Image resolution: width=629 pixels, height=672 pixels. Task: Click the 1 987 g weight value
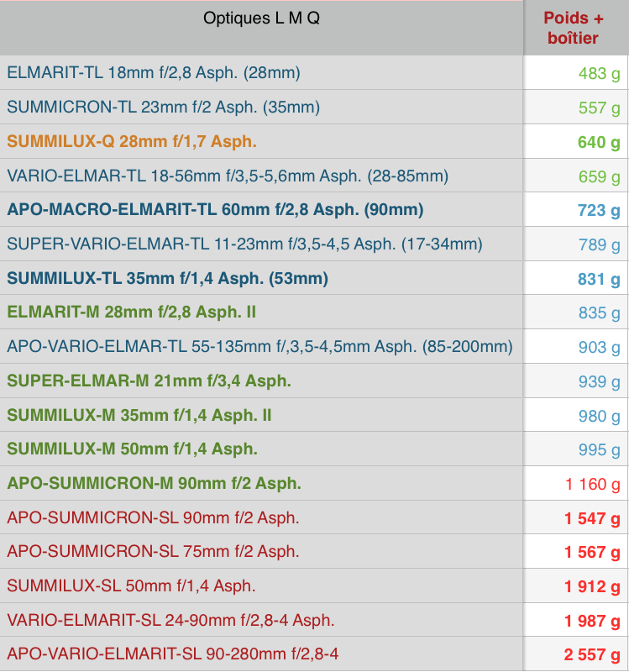pos(592,621)
